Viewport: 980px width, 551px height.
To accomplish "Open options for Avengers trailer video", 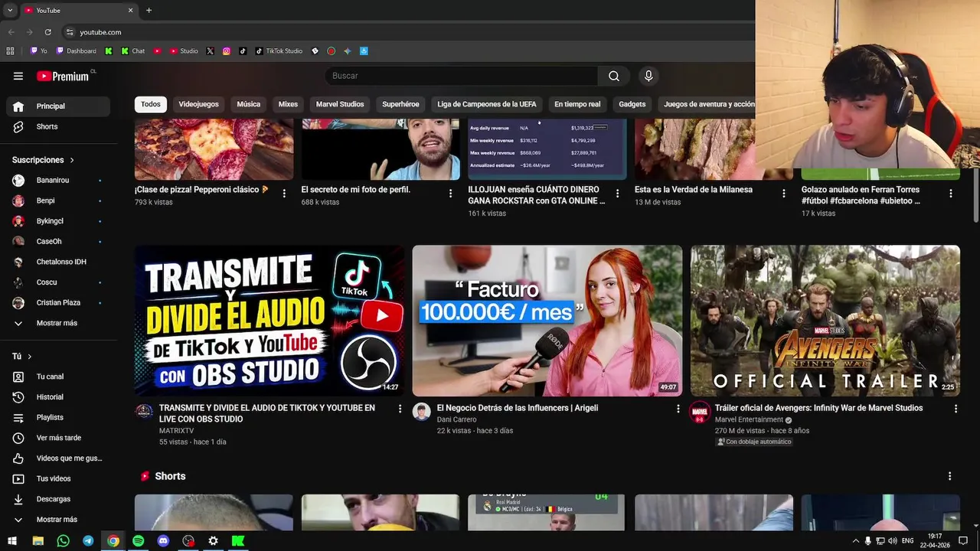I will 955,409.
